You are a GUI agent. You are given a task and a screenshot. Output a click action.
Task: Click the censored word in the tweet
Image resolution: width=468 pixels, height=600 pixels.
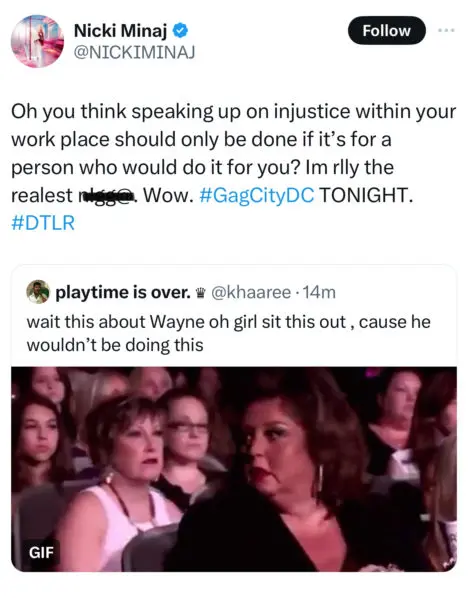click(106, 196)
